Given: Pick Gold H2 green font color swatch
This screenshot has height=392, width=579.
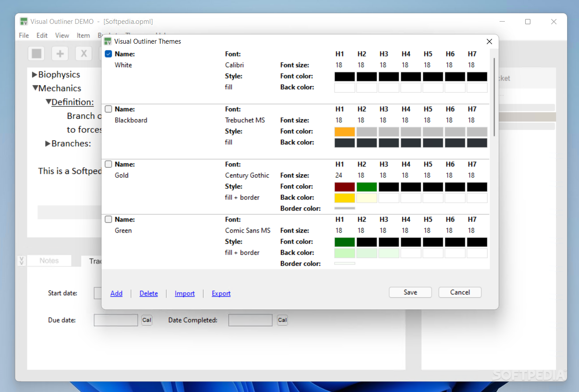Looking at the screenshot, I should point(367,187).
